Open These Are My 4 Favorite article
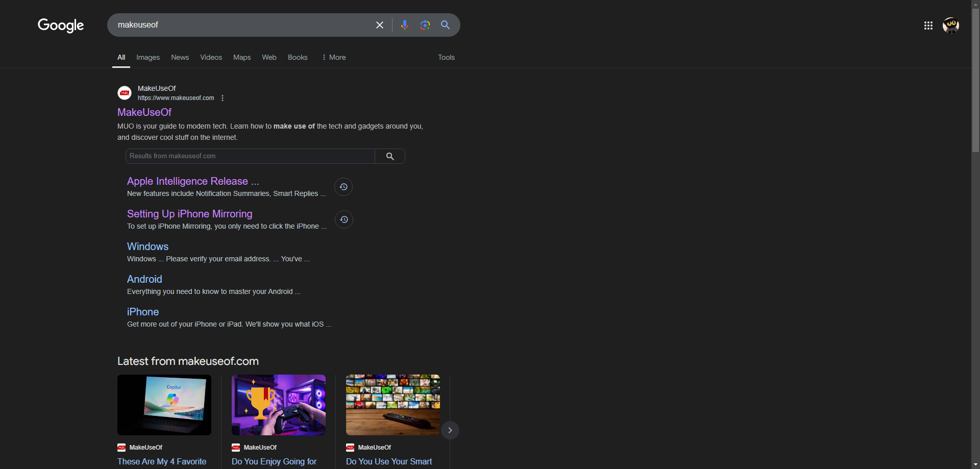 (162, 461)
